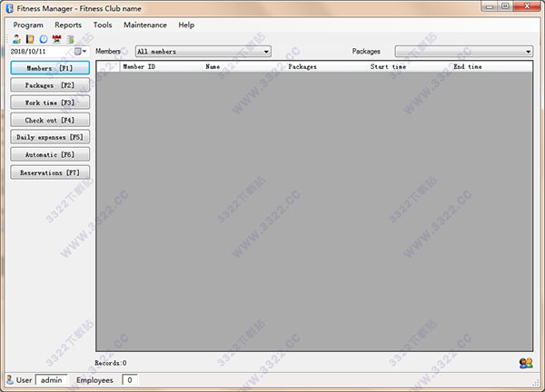
Task: Click the Members label beside filter dropdown
Action: point(108,52)
